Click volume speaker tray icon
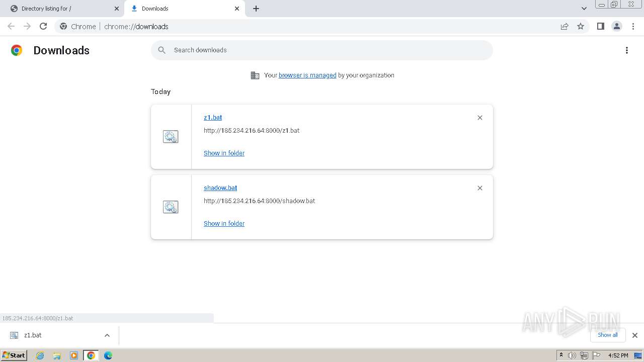This screenshot has height=362, width=644. [x=572, y=355]
